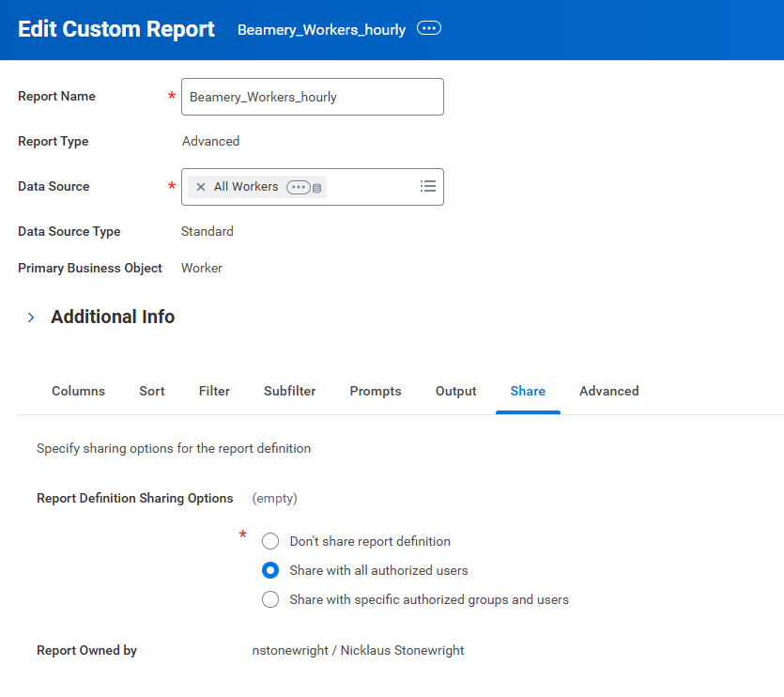Viewport: 784px width, 697px height.
Task: Click the data source icon beside All Workers
Action: point(317,188)
